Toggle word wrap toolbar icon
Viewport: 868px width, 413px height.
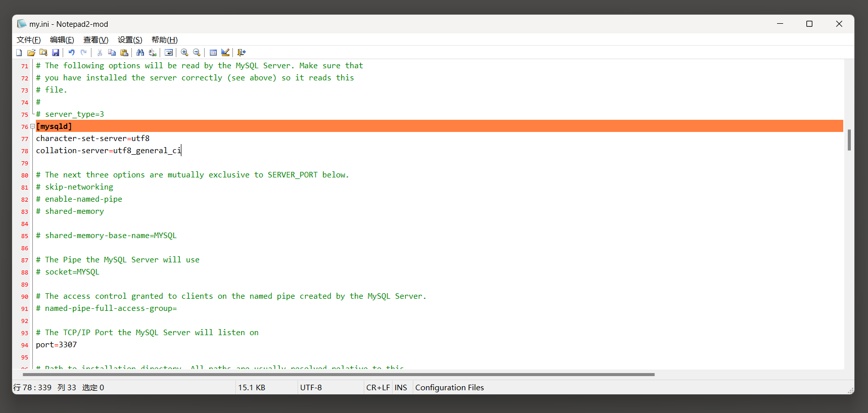(169, 53)
